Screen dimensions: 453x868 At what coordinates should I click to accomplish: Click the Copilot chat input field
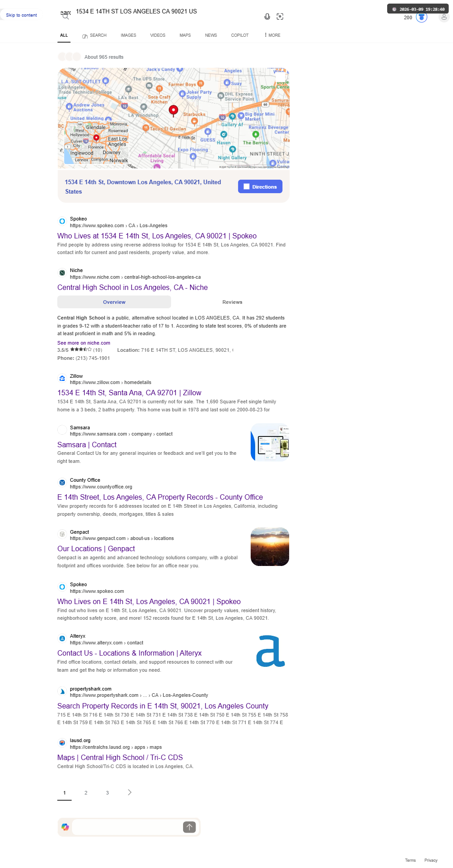point(127,827)
